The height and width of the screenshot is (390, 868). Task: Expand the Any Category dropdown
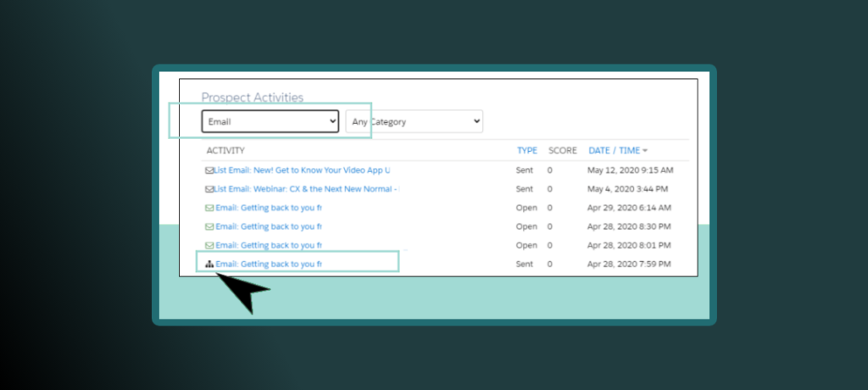coord(414,121)
